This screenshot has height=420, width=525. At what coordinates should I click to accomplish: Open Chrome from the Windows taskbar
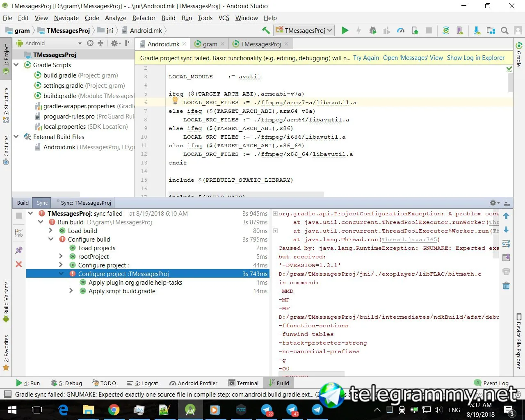[x=114, y=409]
